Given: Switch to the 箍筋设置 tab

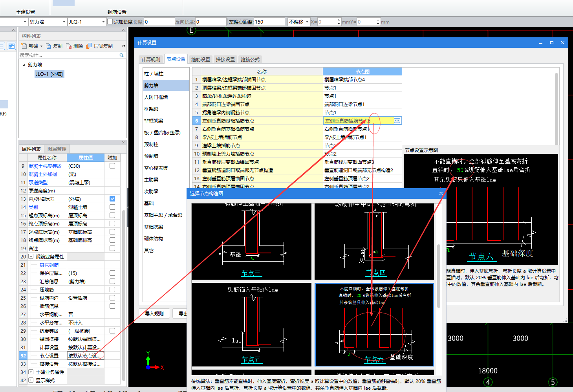Looking at the screenshot, I should click(201, 59).
